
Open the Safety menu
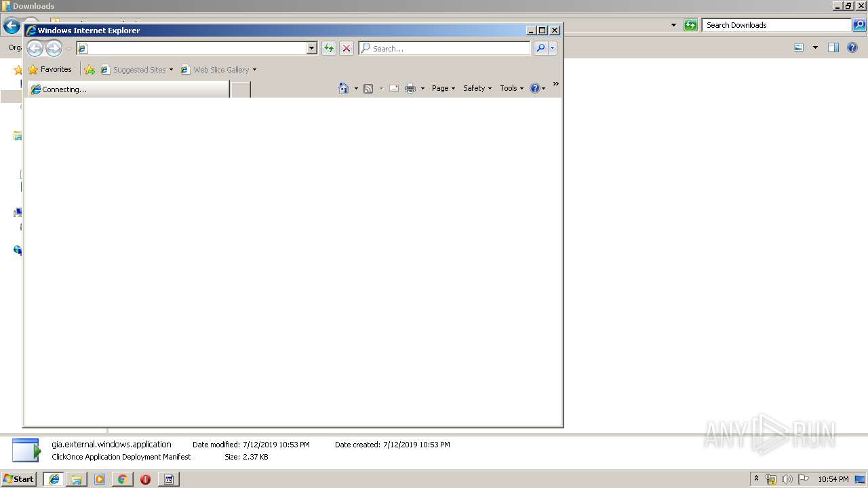477,88
